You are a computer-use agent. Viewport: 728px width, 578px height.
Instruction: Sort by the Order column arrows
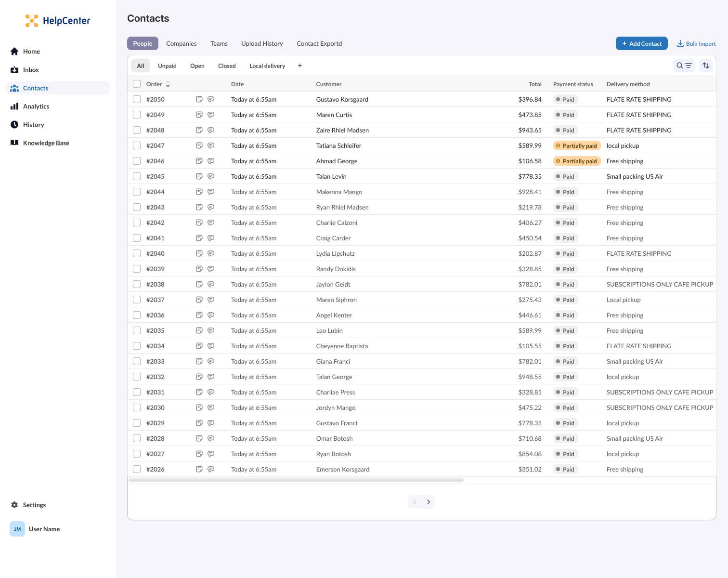click(x=168, y=84)
